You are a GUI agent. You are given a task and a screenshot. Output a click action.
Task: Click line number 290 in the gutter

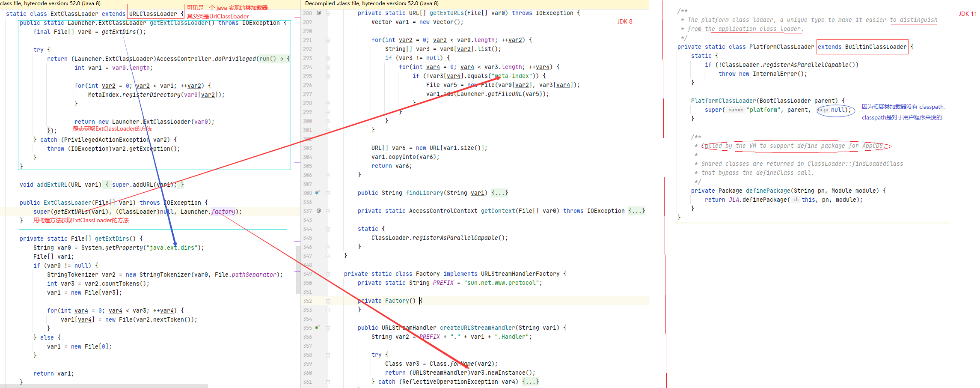[307, 31]
